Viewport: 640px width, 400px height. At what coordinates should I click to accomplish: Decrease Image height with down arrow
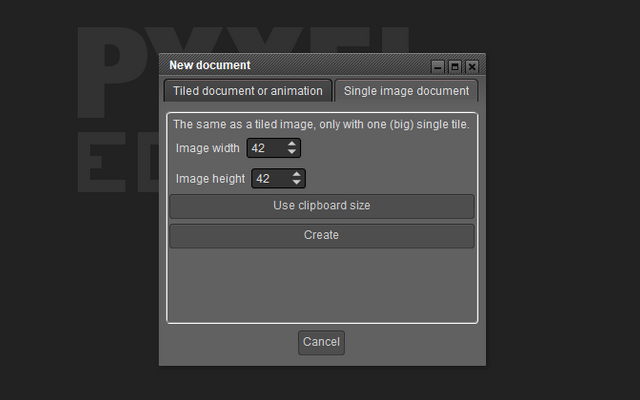pos(297,182)
